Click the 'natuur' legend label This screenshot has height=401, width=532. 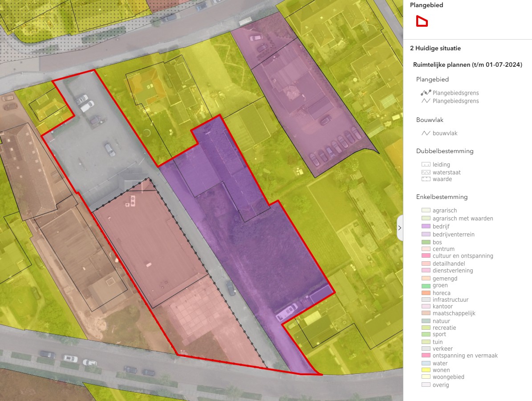coord(441,321)
